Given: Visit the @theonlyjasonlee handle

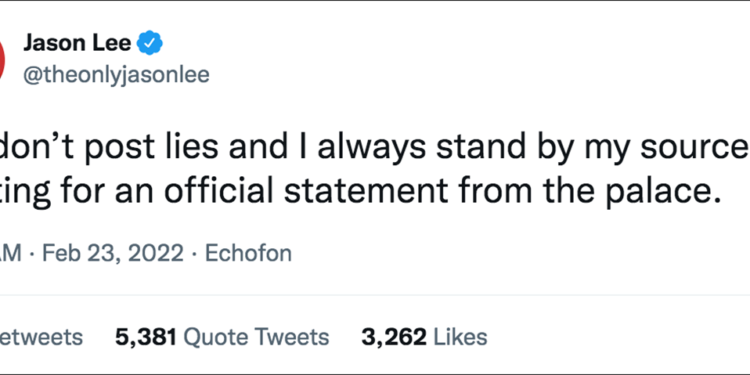Looking at the screenshot, I should click(116, 75).
